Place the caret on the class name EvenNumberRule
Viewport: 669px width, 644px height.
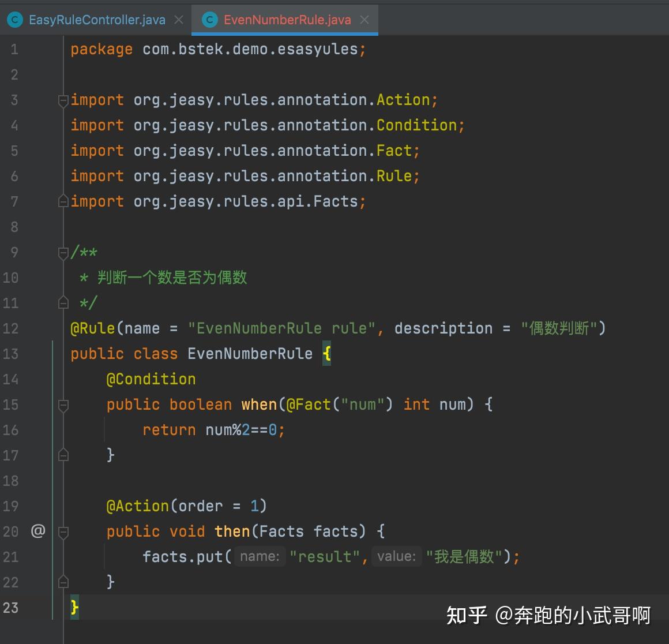[x=250, y=353]
